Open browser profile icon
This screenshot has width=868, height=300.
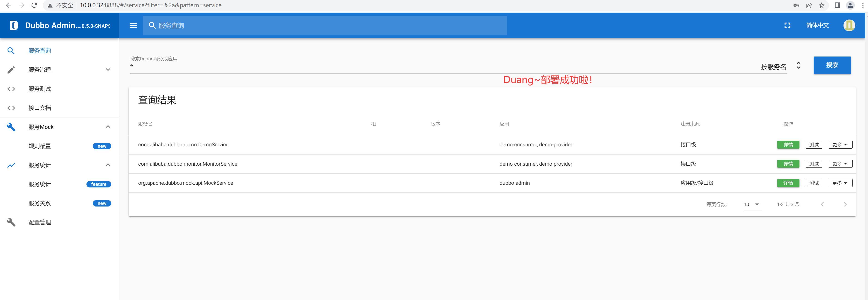pyautogui.click(x=850, y=5)
